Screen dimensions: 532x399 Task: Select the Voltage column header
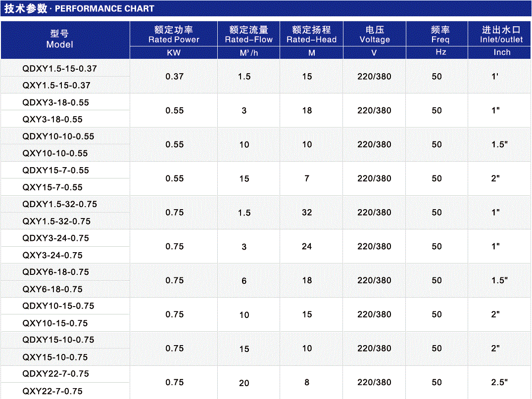coord(375,35)
